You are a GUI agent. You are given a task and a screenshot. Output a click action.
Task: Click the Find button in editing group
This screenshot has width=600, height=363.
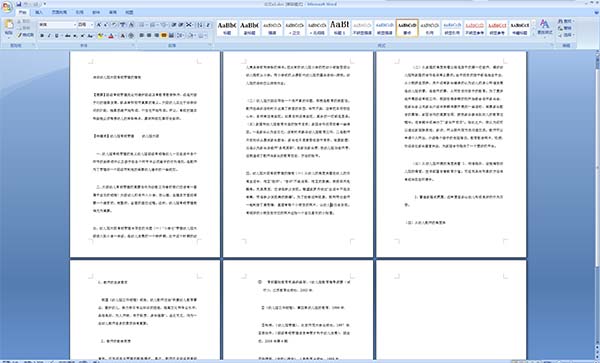(x=565, y=21)
